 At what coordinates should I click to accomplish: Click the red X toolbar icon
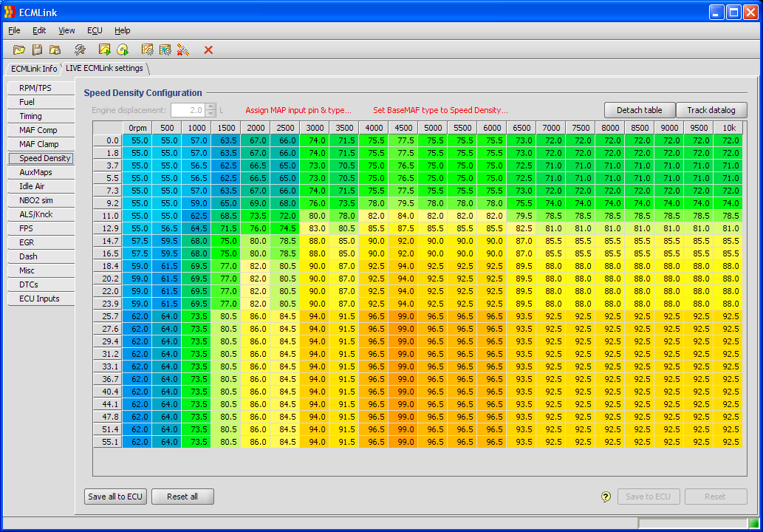(x=208, y=50)
